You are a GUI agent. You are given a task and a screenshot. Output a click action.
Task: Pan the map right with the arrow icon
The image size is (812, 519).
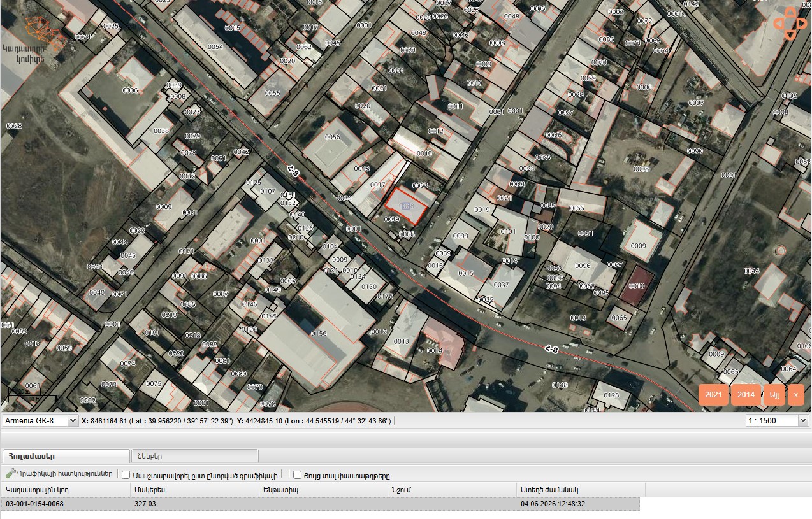click(x=802, y=24)
